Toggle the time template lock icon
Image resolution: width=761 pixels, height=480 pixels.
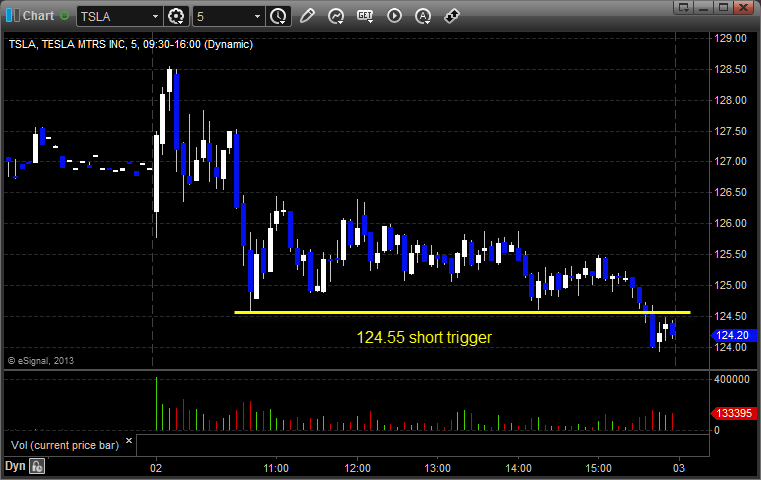[37, 466]
